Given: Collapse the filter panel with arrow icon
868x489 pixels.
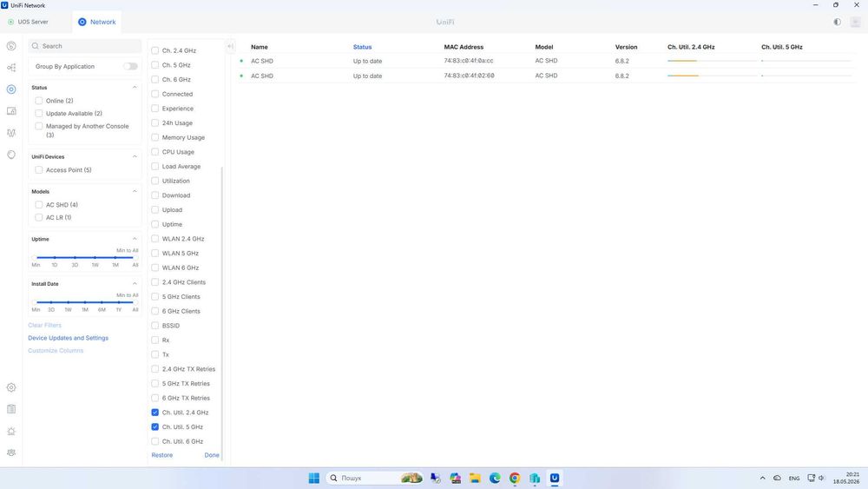Looking at the screenshot, I should click(x=230, y=46).
